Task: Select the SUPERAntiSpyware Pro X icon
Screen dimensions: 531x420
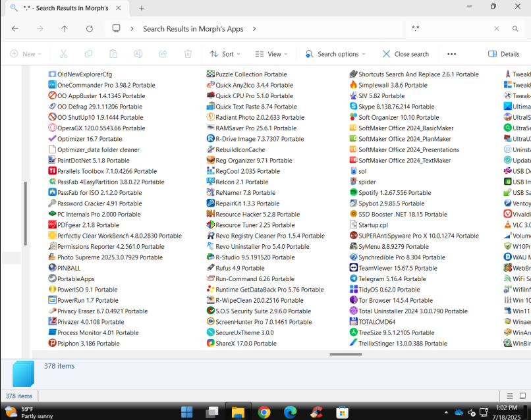Action: click(x=354, y=236)
